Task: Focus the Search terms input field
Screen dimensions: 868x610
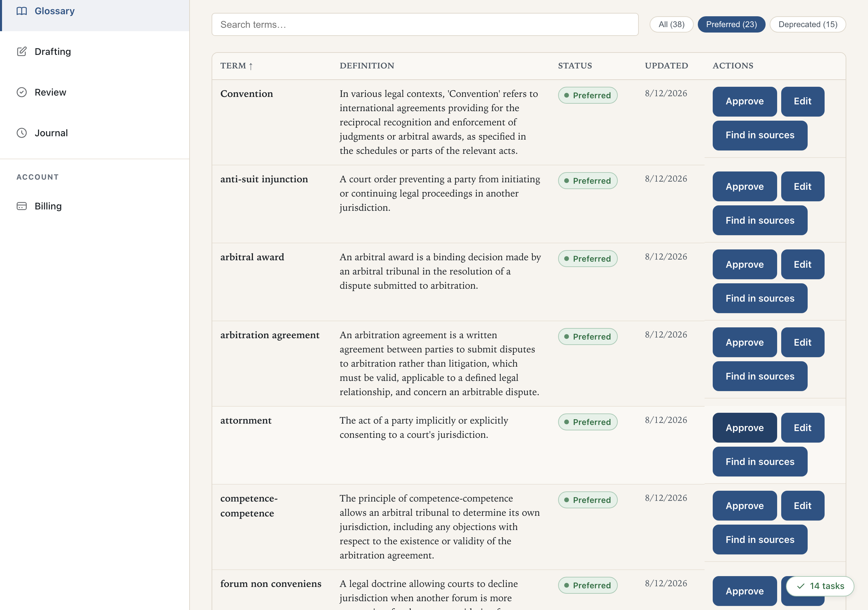Action: (425, 24)
